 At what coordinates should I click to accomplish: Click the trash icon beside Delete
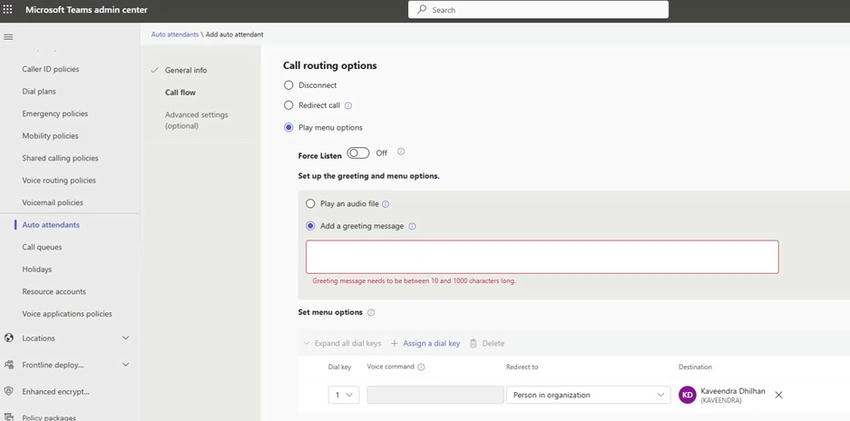[473, 344]
